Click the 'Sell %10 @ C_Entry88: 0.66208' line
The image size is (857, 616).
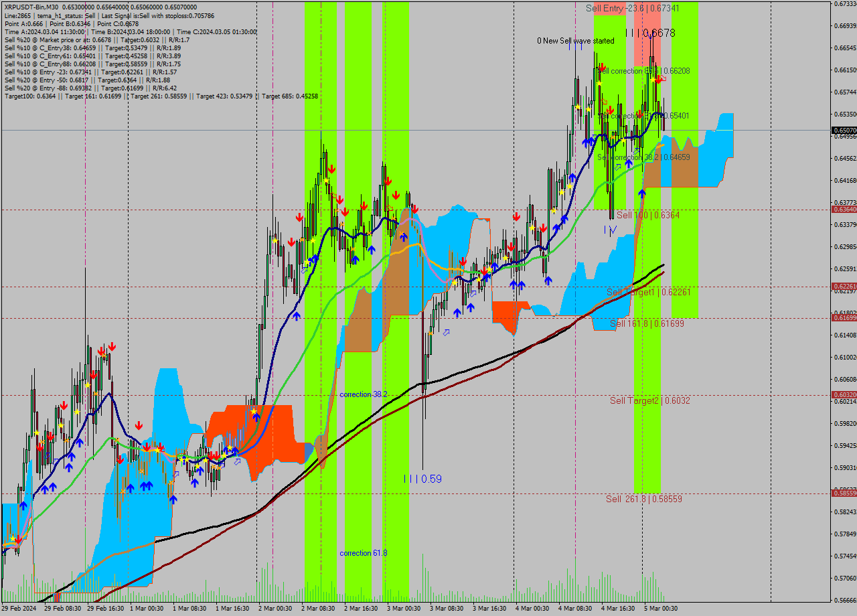92,64
